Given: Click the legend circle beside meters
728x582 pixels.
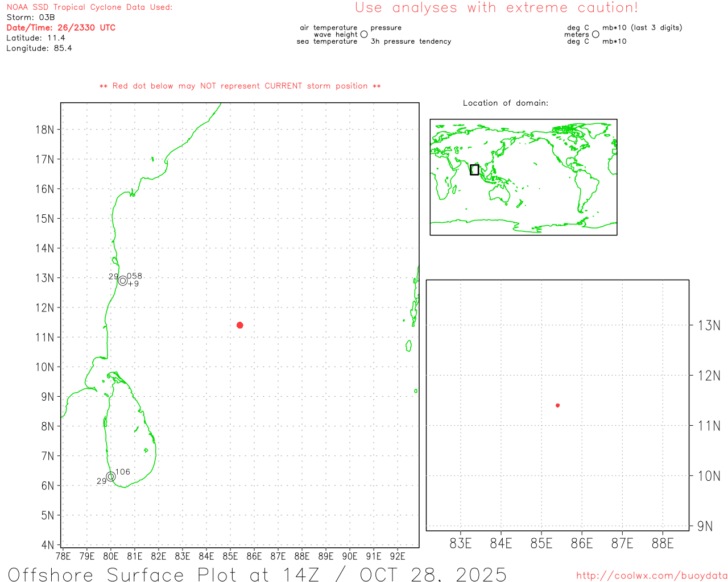Looking at the screenshot, I should 595,34.
